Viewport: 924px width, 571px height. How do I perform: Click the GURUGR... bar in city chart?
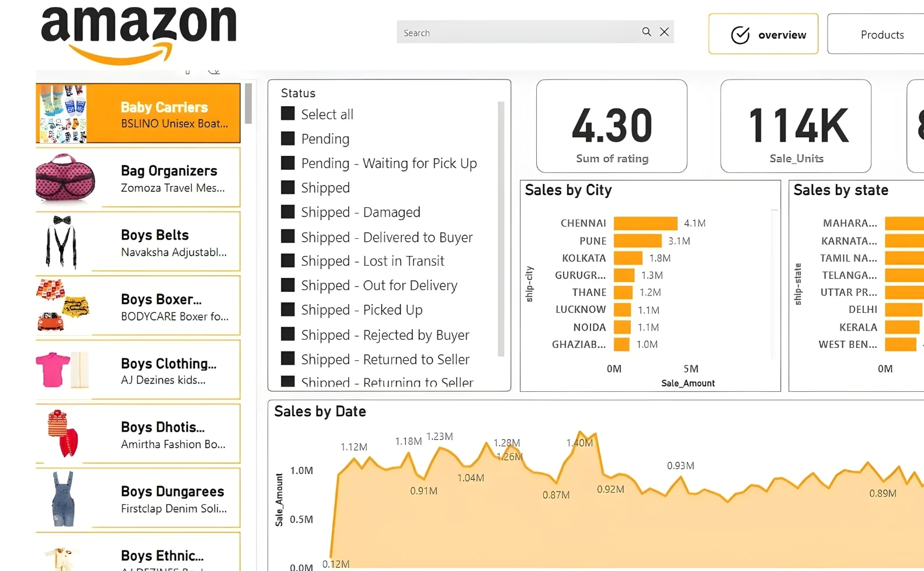click(x=624, y=275)
